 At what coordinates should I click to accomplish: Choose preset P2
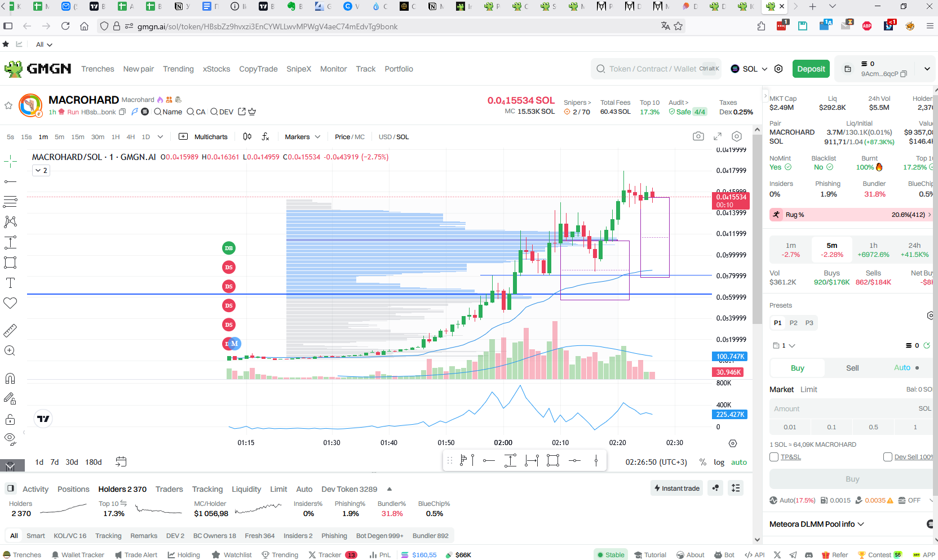point(793,323)
